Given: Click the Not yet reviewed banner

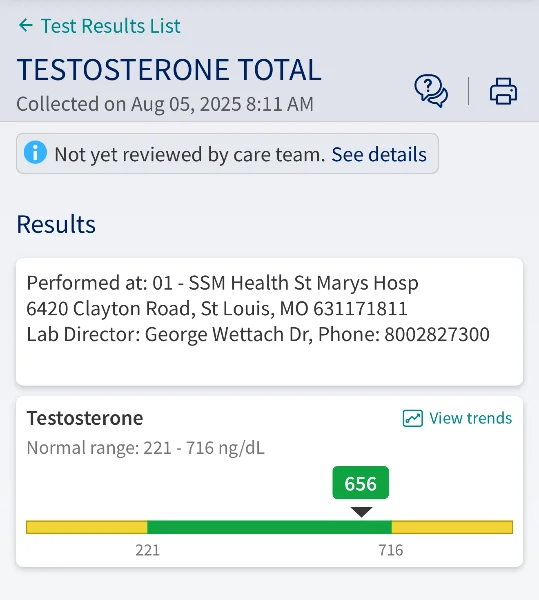Looking at the screenshot, I should (x=227, y=153).
